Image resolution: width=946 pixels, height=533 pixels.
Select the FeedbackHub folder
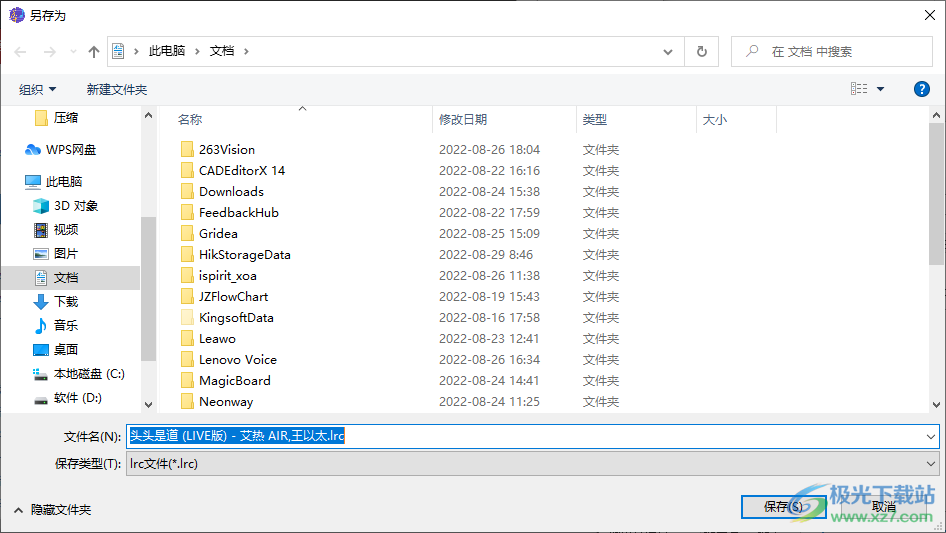239,212
